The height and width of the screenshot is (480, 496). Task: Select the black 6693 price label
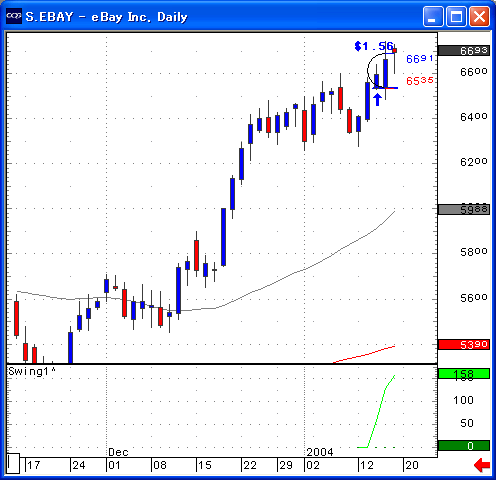(464, 51)
